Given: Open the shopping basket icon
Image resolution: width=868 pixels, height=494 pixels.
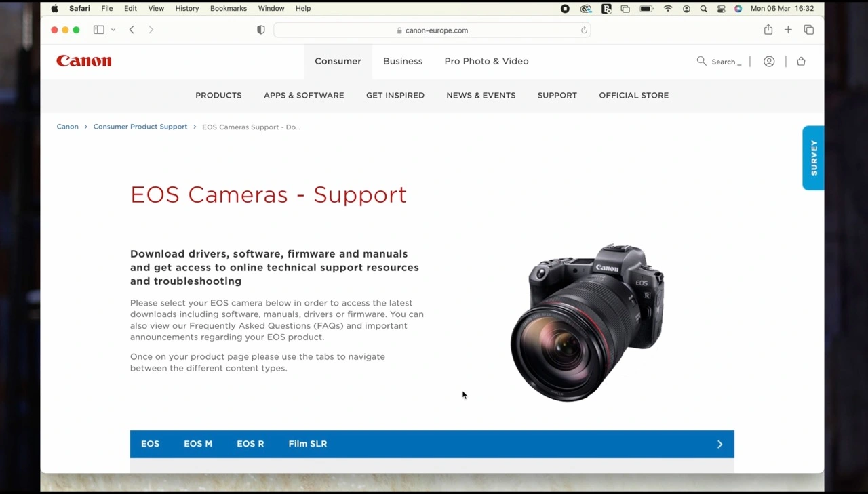Looking at the screenshot, I should (x=801, y=61).
